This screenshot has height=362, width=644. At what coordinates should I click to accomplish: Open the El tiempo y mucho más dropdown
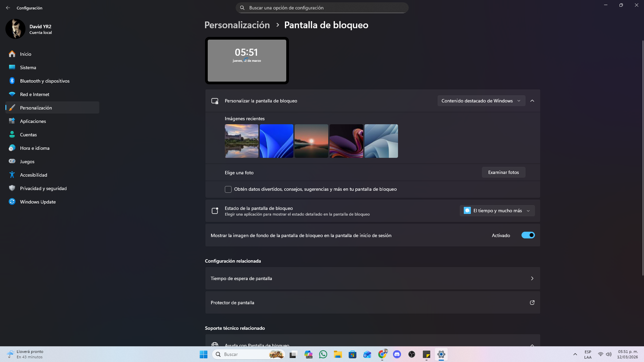(x=497, y=211)
